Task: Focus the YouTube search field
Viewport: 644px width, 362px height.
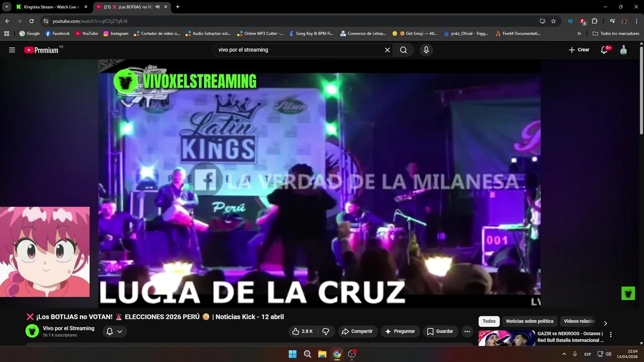Action: pyautogui.click(x=299, y=50)
